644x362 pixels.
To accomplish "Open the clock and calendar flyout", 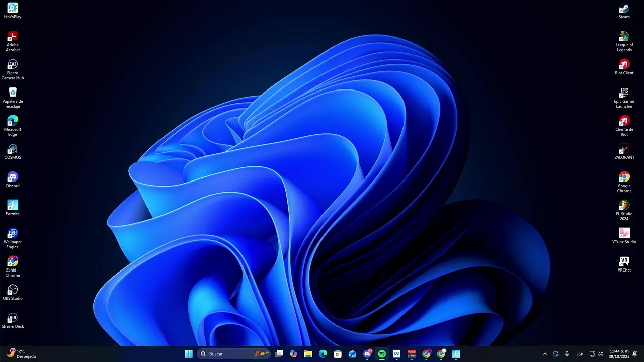I will point(619,354).
